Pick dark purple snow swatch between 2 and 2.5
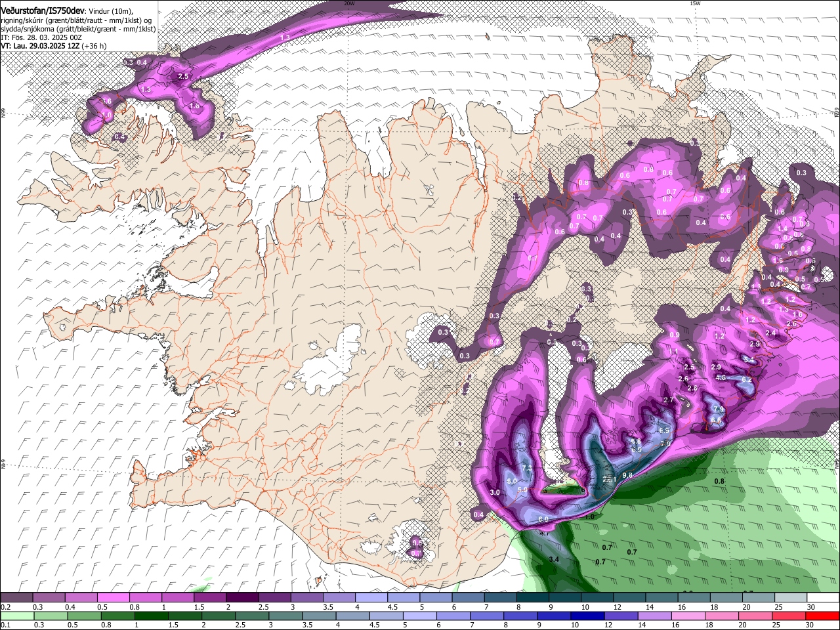840x630 pixels. (242, 598)
